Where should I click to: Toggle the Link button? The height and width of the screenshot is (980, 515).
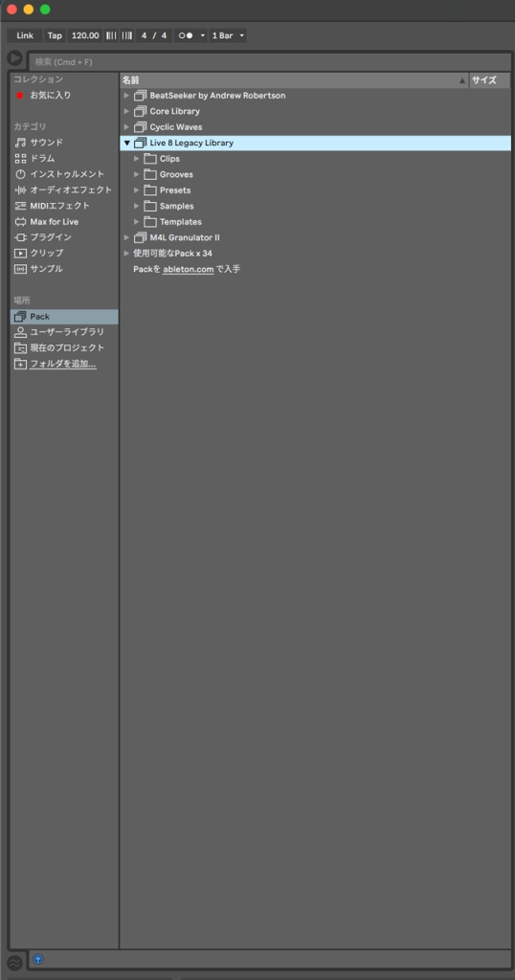click(25, 35)
